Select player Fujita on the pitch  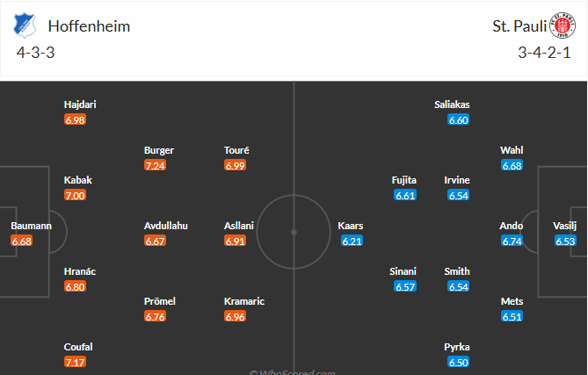tap(404, 180)
